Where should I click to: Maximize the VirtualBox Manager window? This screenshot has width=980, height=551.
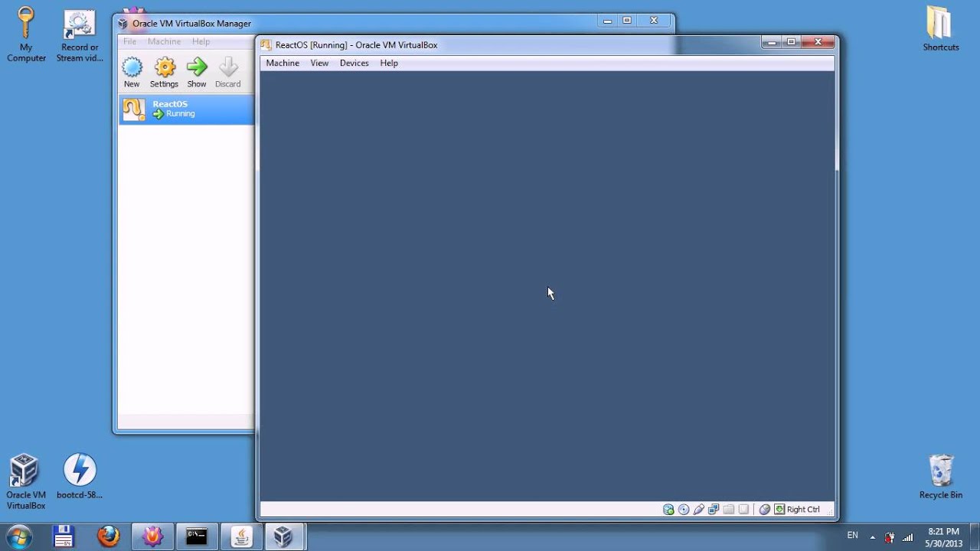[x=627, y=21]
